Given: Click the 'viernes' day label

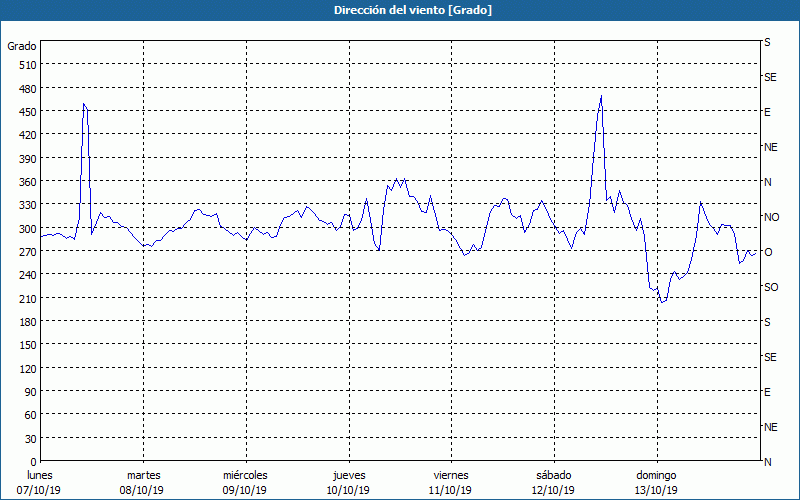Looking at the screenshot, I should (x=451, y=475).
